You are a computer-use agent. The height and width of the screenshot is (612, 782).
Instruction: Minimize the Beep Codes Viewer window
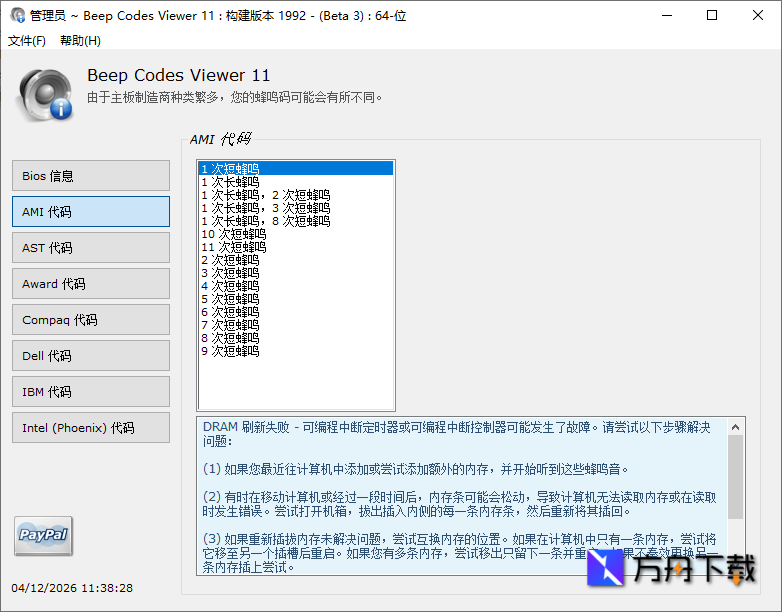667,15
